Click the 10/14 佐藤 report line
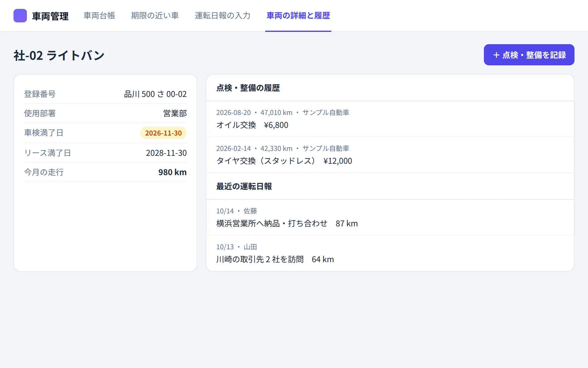Viewport: 588px width, 368px height. click(x=237, y=211)
